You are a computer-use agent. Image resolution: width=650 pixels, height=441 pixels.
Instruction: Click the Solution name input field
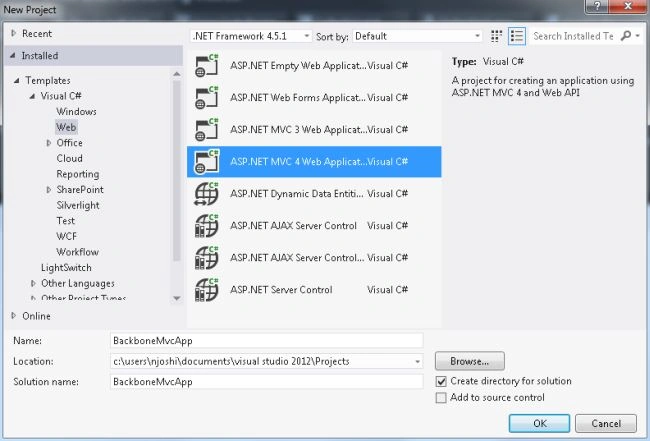point(267,382)
